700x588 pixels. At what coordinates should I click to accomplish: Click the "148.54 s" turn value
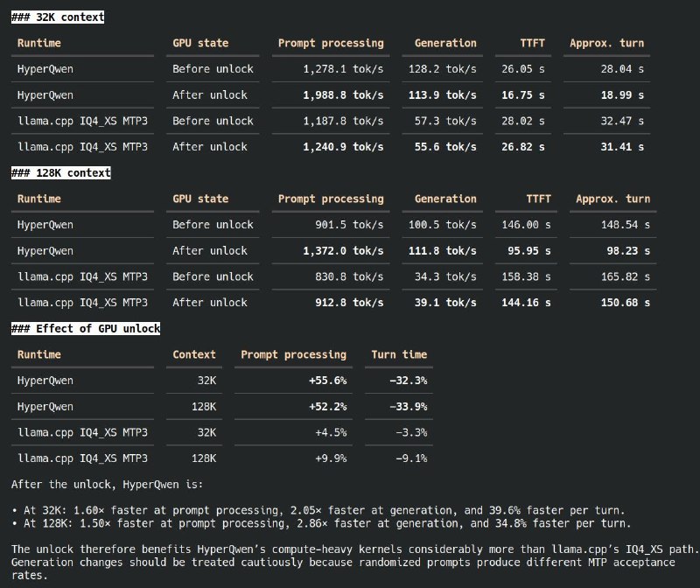pyautogui.click(x=625, y=225)
